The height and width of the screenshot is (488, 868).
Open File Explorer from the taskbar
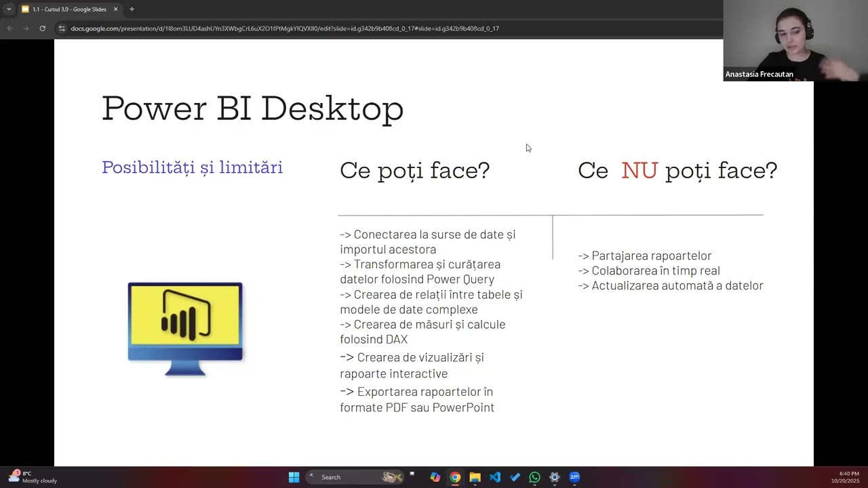coord(475,477)
